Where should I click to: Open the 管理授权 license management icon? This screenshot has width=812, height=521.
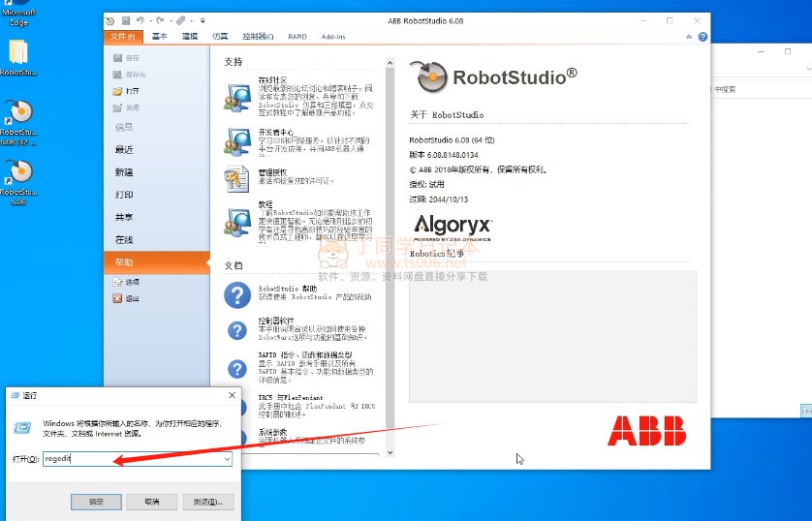pyautogui.click(x=236, y=179)
